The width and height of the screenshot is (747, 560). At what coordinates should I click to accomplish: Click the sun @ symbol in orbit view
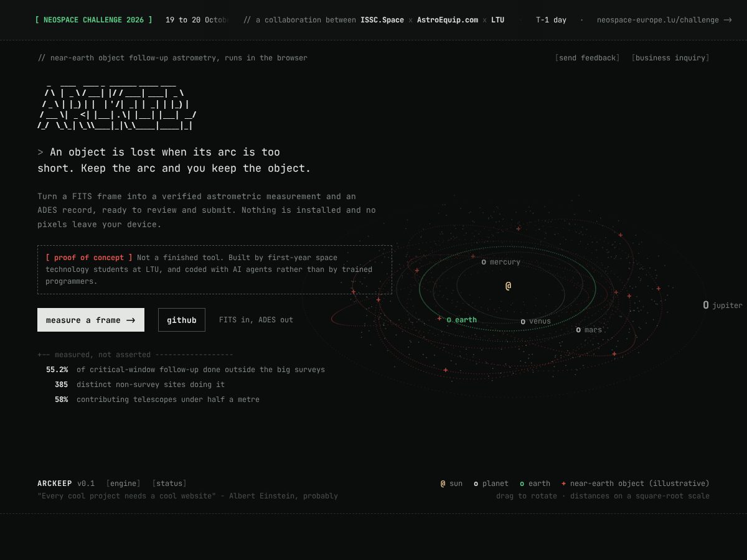pyautogui.click(x=508, y=286)
